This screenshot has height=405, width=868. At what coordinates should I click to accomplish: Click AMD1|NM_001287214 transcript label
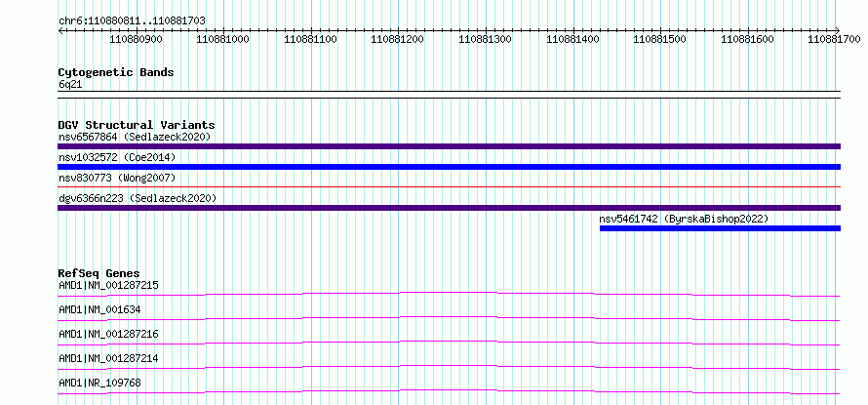click(108, 358)
